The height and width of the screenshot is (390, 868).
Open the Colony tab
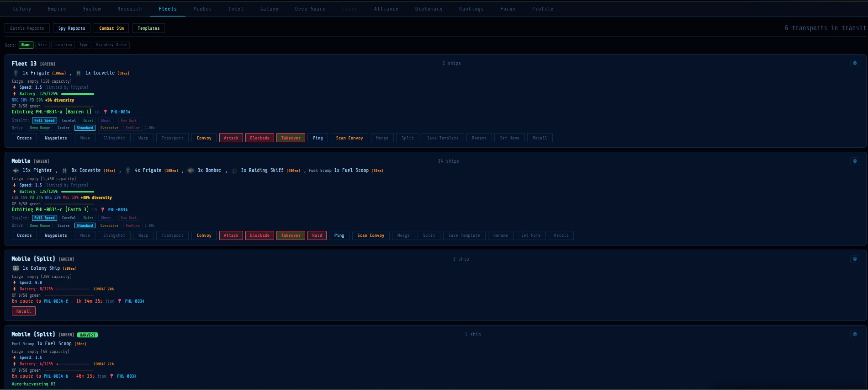click(x=22, y=9)
